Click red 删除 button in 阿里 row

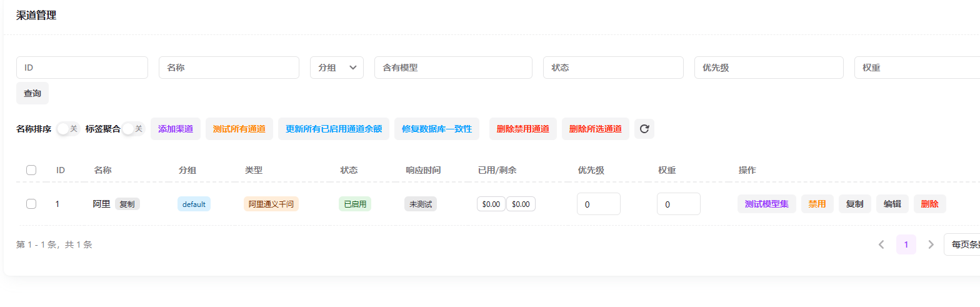point(930,204)
